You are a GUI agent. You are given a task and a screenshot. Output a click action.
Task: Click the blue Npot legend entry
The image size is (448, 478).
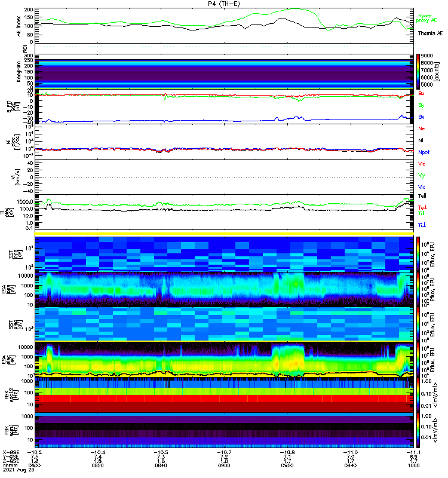pos(424,152)
